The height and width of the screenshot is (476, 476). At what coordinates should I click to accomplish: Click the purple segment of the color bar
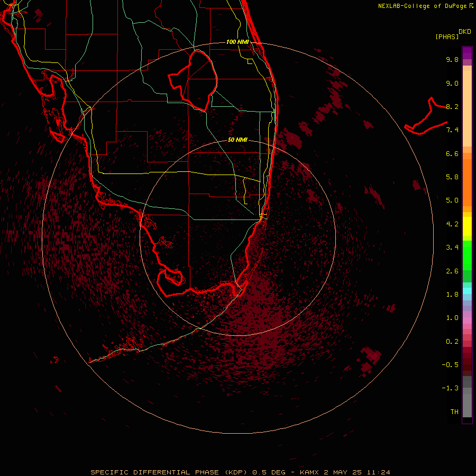[x=467, y=53]
